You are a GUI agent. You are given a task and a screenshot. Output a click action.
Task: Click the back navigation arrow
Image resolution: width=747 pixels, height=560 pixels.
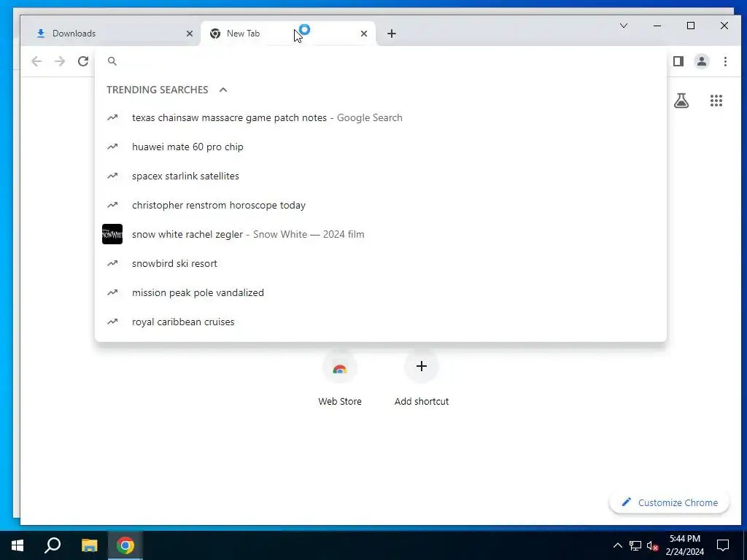click(36, 61)
